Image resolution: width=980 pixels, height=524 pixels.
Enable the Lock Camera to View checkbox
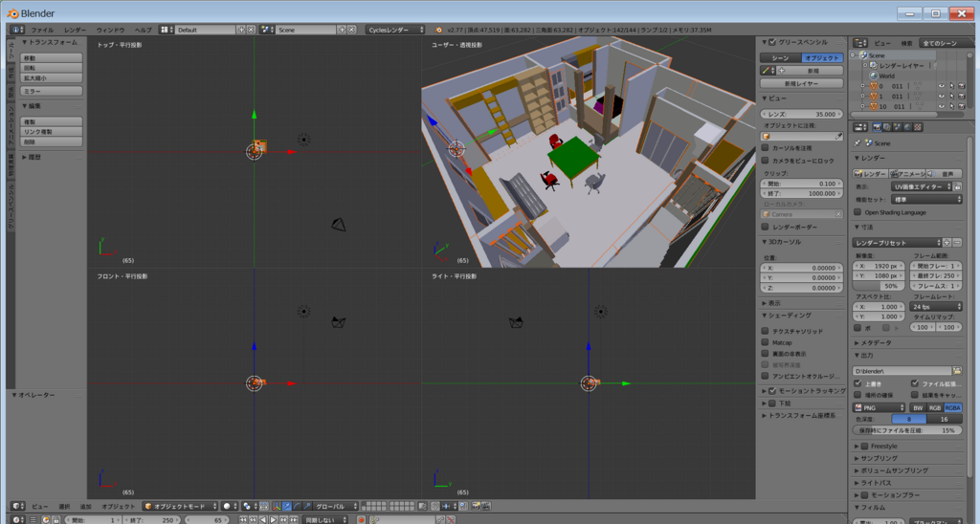(765, 161)
